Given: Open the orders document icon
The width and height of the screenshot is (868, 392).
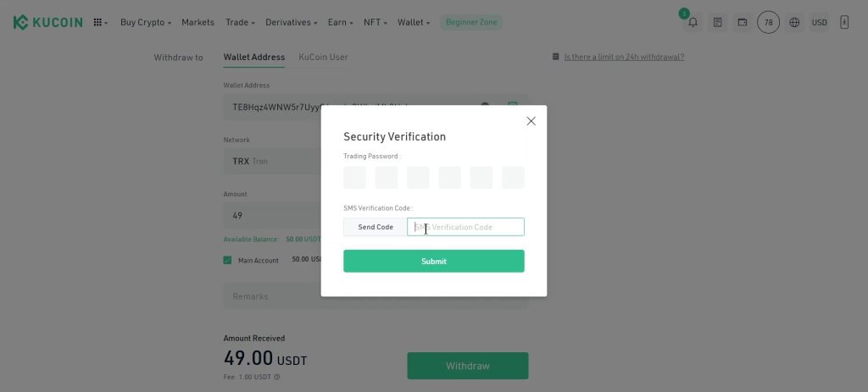Looking at the screenshot, I should (717, 23).
